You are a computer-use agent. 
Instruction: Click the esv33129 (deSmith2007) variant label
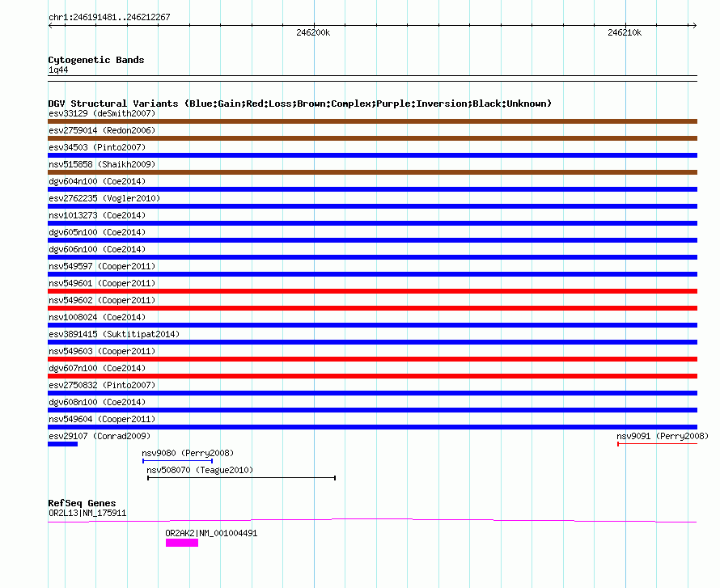pos(102,113)
